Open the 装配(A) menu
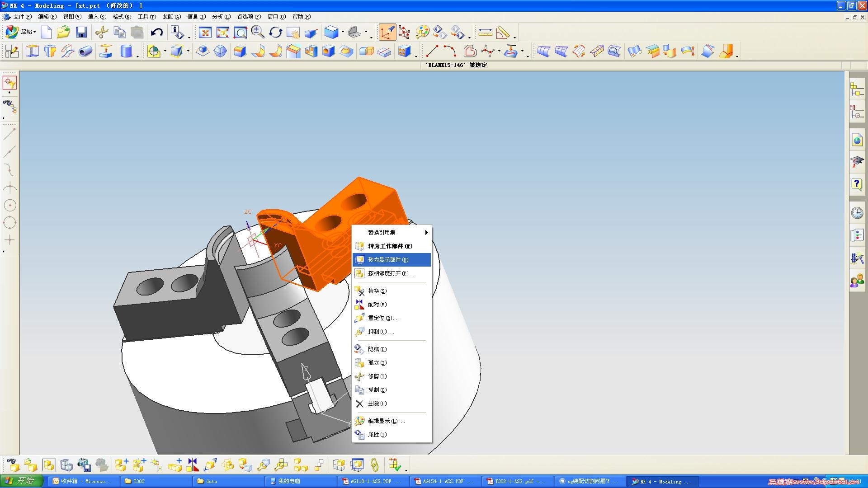The width and height of the screenshot is (868, 488). point(171,17)
